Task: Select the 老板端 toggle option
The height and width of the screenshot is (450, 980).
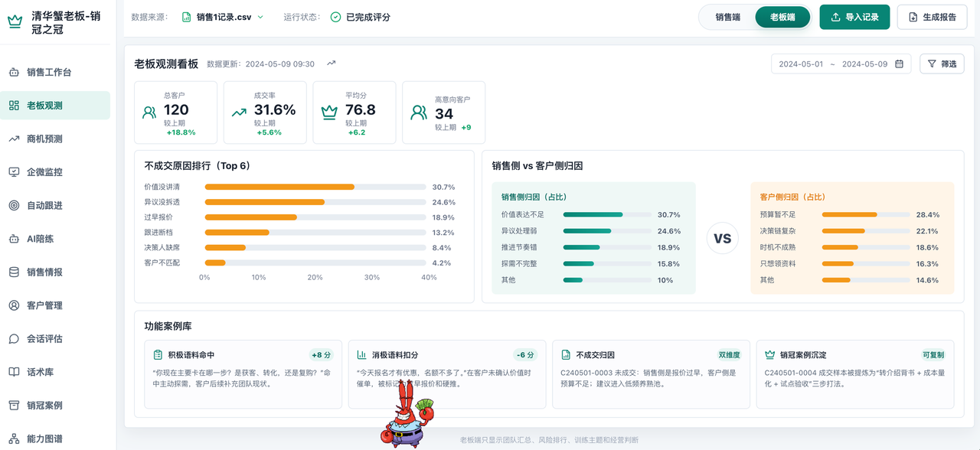Action: tap(782, 17)
